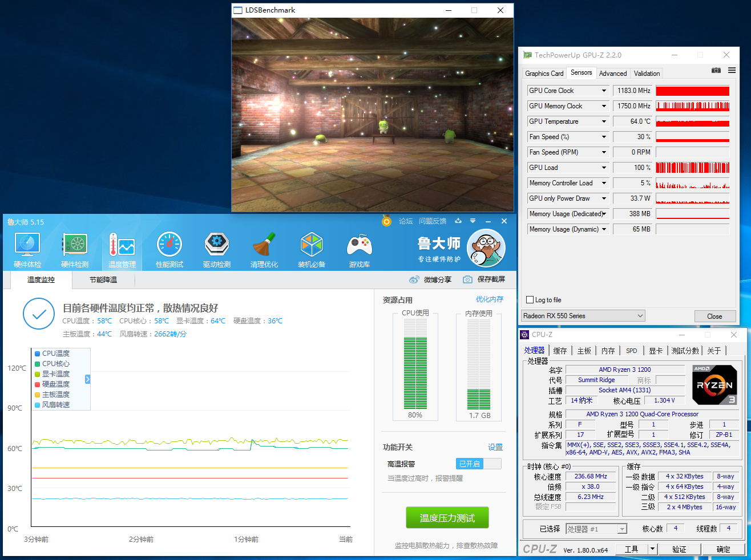Switch to GPU-Z Advanced tab
The width and height of the screenshot is (751, 560).
[613, 74]
